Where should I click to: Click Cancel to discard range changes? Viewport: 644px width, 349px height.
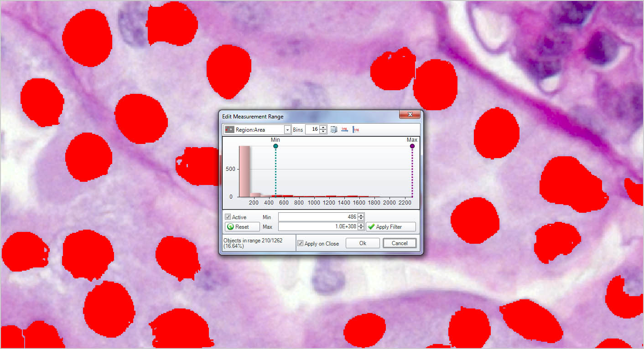[400, 243]
